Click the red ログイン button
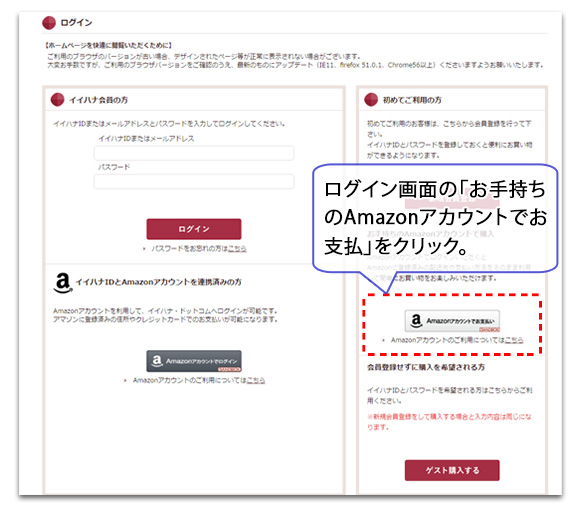 (194, 229)
